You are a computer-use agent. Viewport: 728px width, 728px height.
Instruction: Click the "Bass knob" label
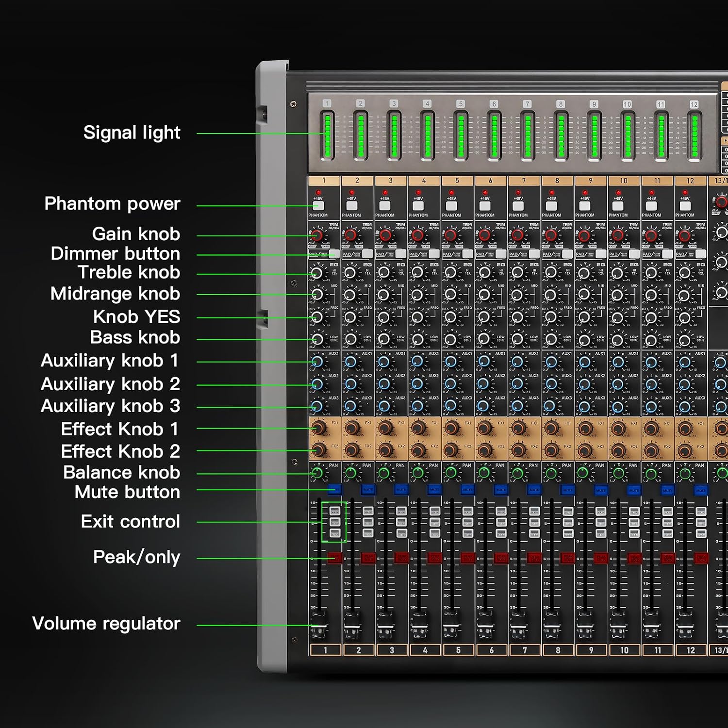click(135, 337)
